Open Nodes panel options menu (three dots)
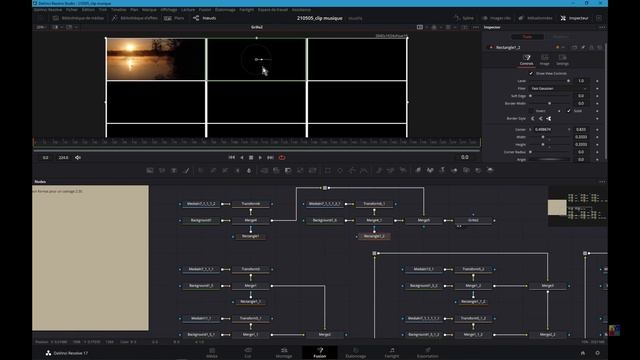 point(602,182)
